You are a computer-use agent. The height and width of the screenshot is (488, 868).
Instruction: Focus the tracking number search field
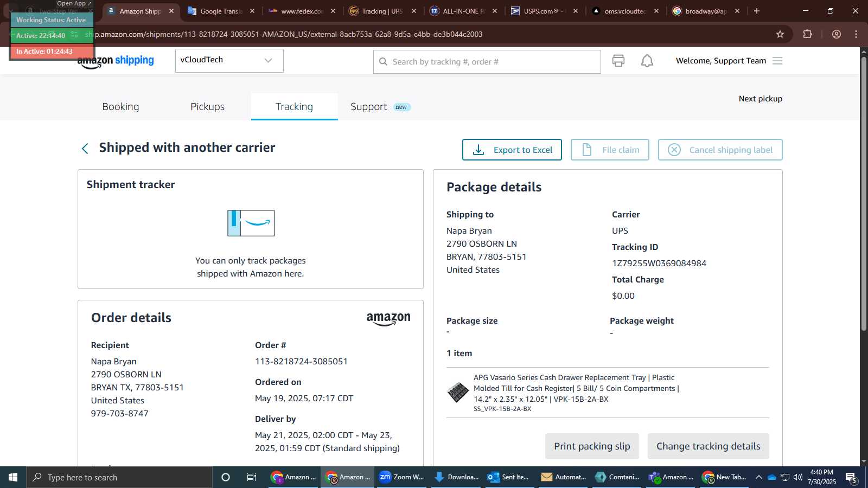tap(487, 62)
